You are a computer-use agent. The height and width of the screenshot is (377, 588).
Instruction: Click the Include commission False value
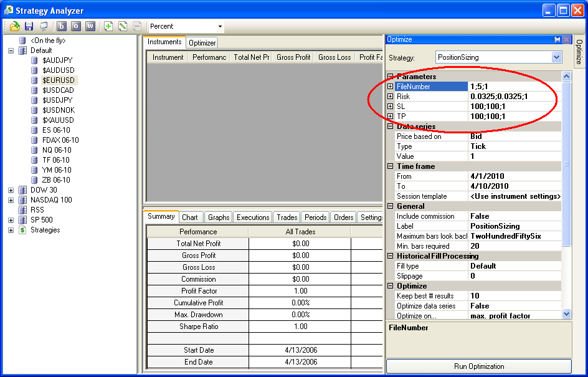pos(515,216)
